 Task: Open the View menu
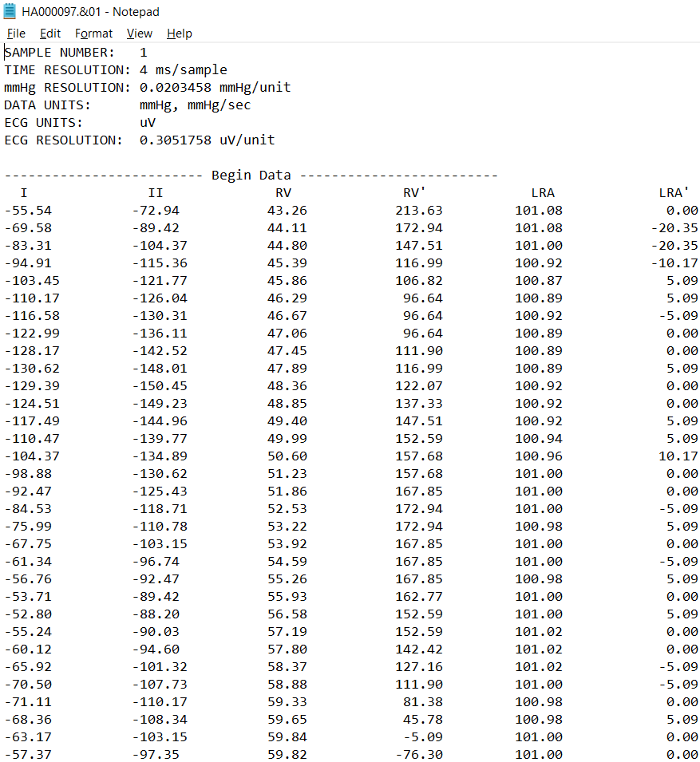(139, 34)
